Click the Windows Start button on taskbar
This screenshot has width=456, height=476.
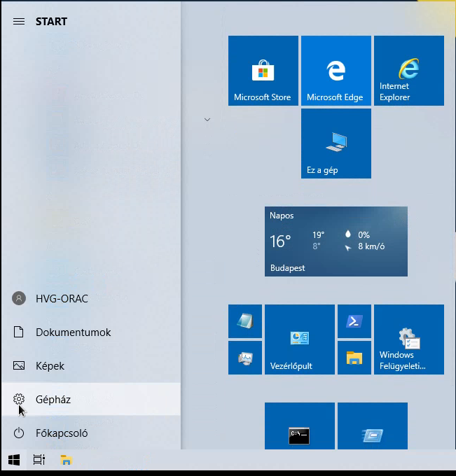coord(14,460)
